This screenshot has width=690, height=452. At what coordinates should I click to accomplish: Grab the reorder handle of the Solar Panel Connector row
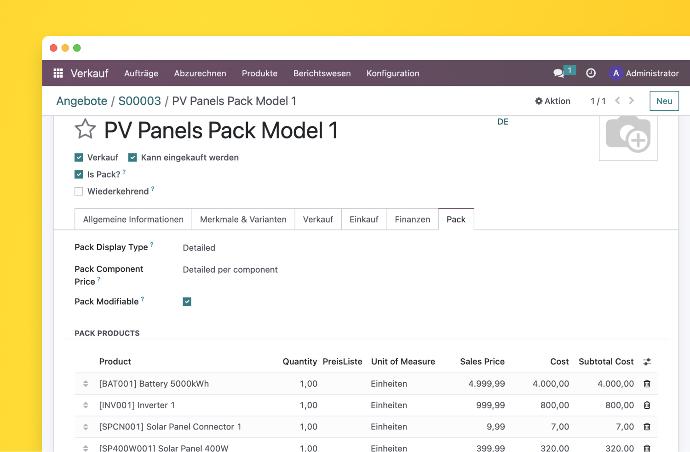(85, 426)
